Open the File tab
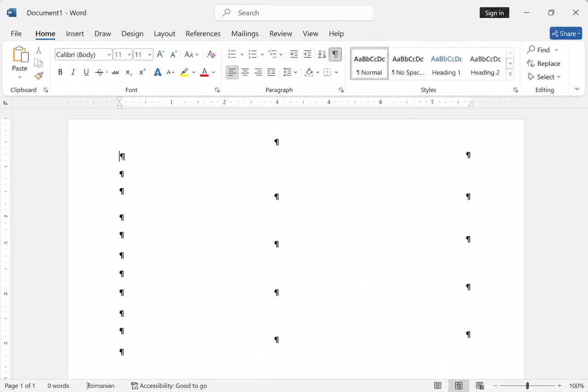 [16, 34]
